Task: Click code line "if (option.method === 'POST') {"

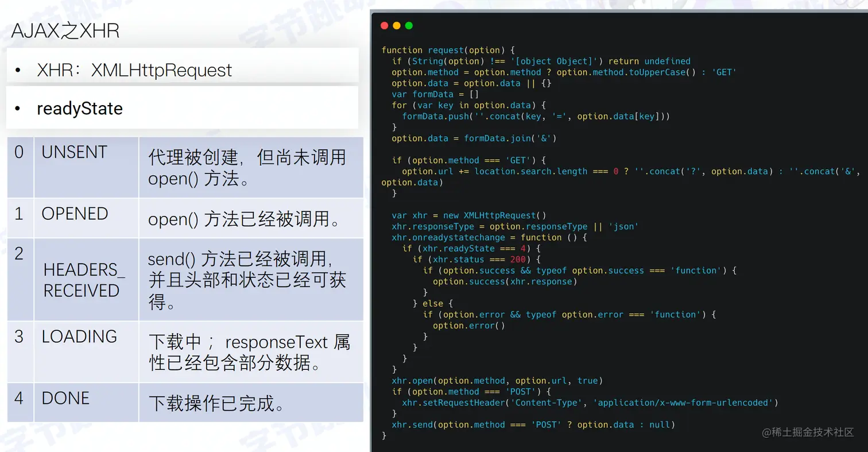Action: pyautogui.click(x=471, y=392)
